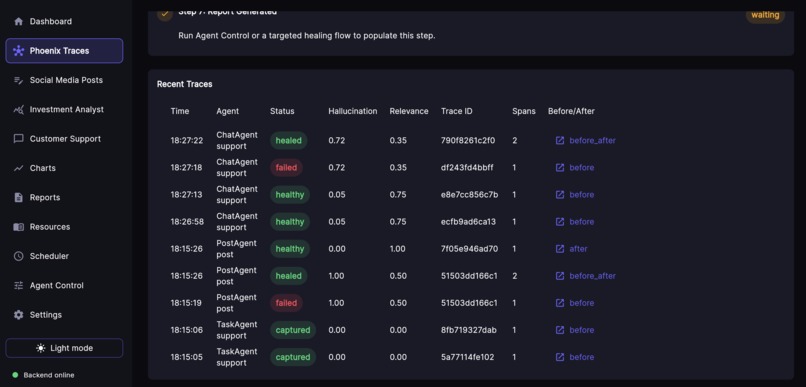
Task: Click Backend online status text
Action: coord(49,375)
